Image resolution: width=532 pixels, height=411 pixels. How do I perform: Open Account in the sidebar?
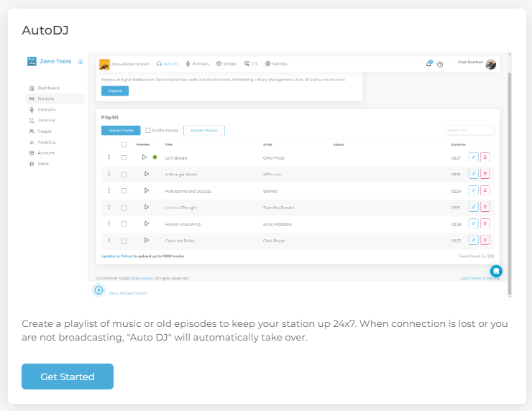[x=42, y=153]
